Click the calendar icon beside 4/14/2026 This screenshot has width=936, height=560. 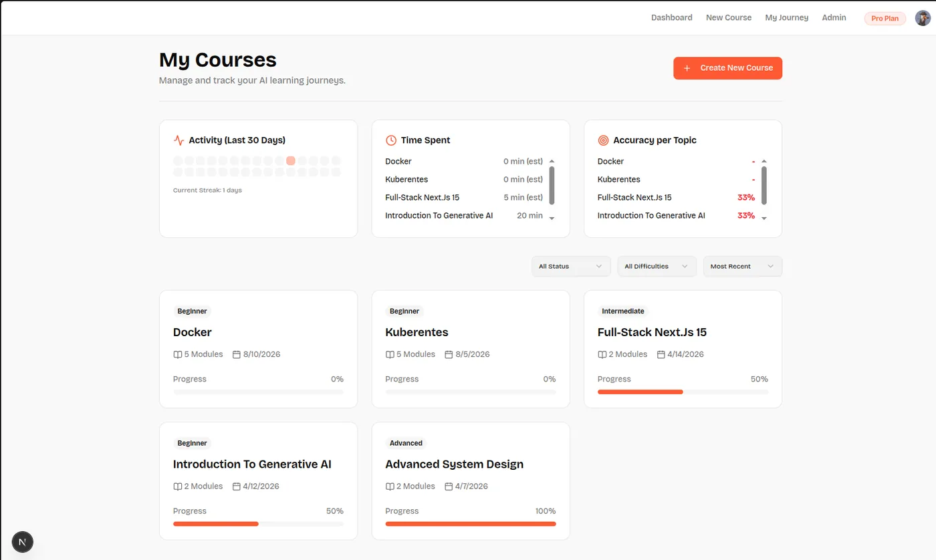tap(661, 355)
